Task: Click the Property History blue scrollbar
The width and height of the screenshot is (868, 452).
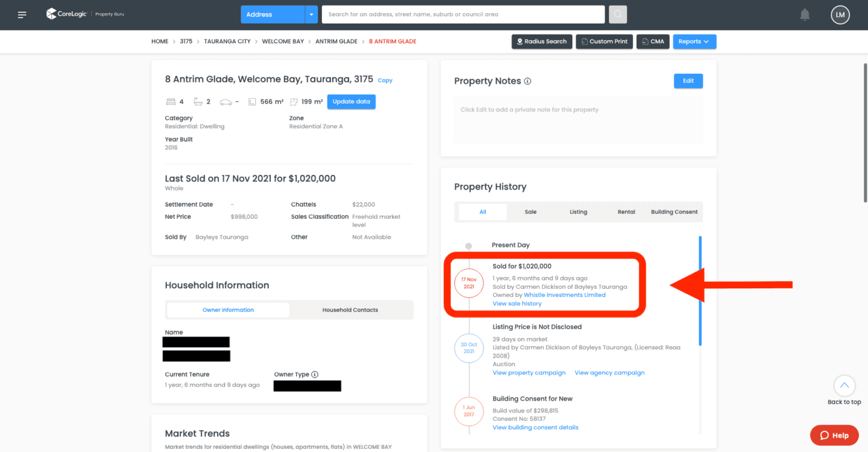Action: 700,290
